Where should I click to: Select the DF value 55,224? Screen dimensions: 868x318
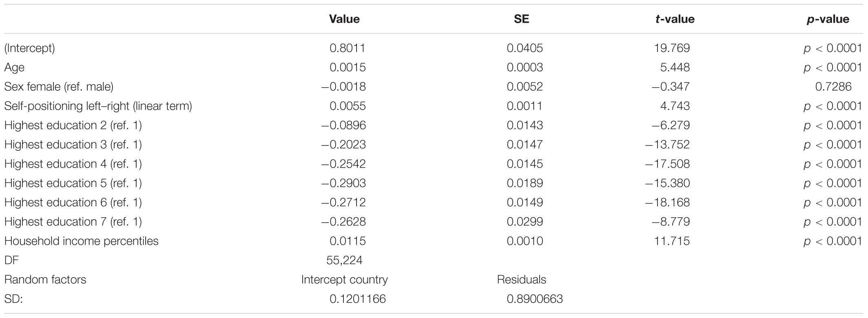tap(344, 260)
